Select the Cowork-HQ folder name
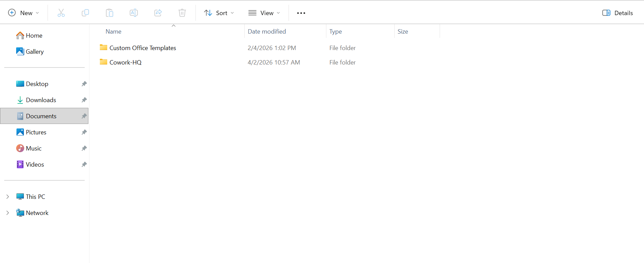 pyautogui.click(x=125, y=62)
